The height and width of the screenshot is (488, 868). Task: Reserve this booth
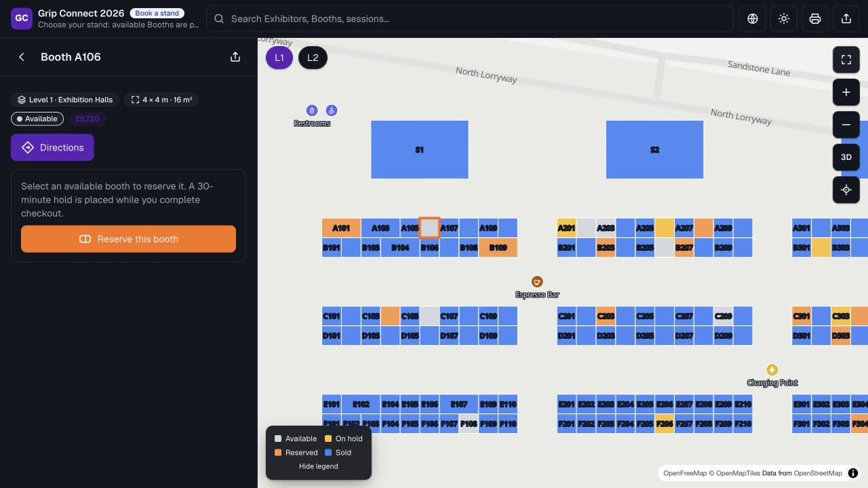click(128, 239)
